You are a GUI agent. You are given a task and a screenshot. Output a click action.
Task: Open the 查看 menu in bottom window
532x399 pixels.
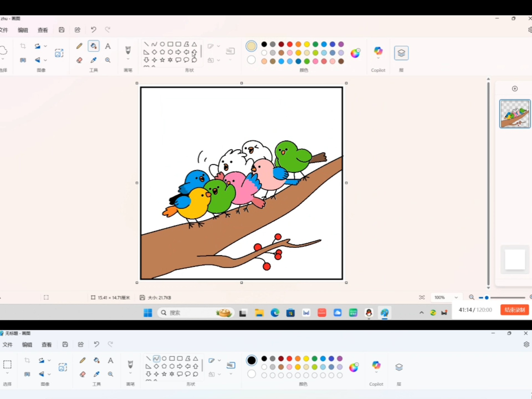click(47, 344)
